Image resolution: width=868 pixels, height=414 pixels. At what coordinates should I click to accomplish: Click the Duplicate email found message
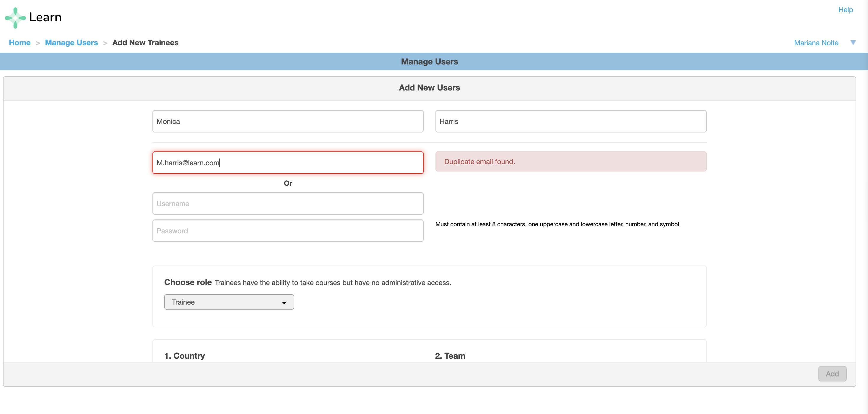coord(571,162)
